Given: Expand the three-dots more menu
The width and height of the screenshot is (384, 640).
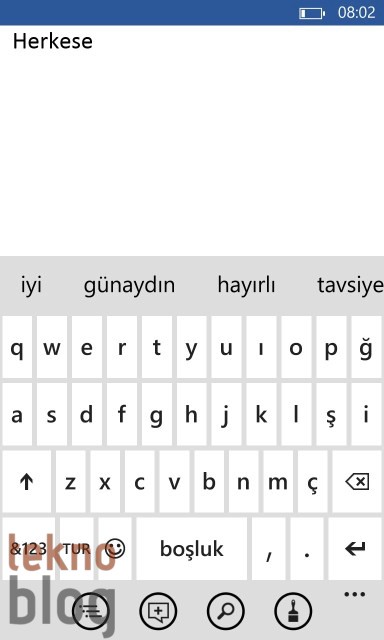Looking at the screenshot, I should tap(355, 594).
